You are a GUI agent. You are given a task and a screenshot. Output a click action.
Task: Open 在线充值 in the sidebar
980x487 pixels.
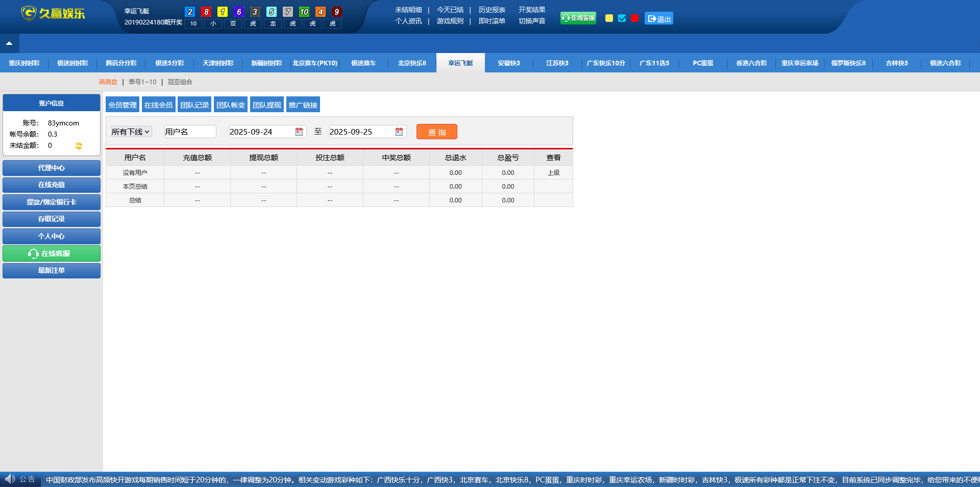tap(52, 185)
